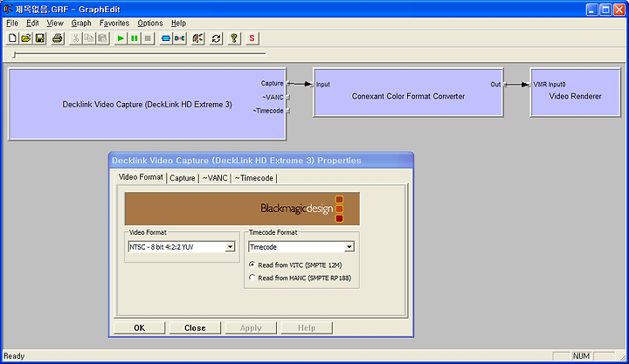Click the red S toolbar icon
The width and height of the screenshot is (629, 364).
click(x=252, y=38)
